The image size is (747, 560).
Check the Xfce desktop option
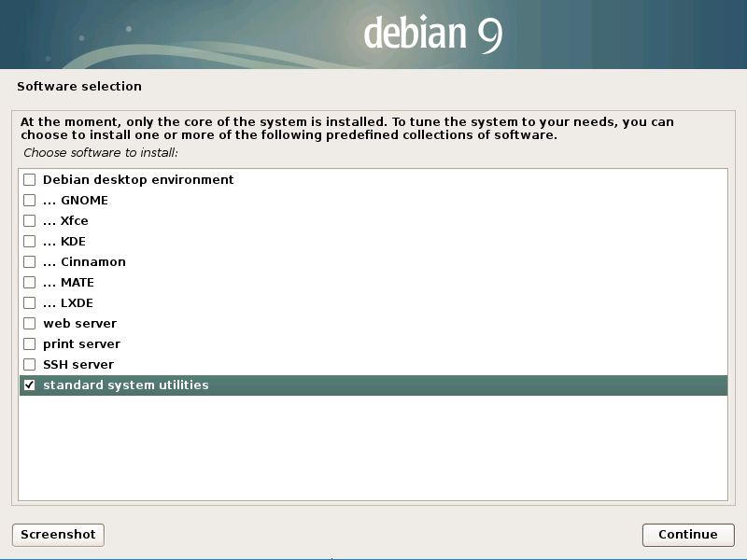tap(30, 220)
